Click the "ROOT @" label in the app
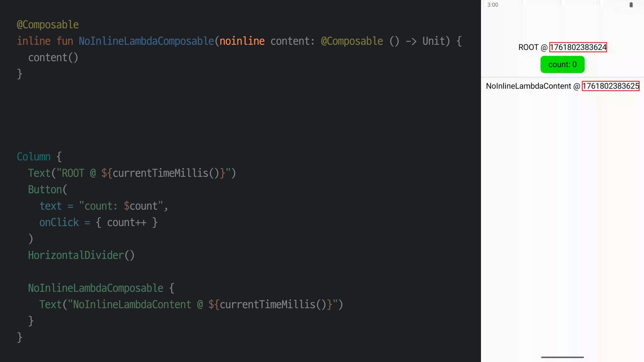This screenshot has width=644, height=362. click(533, 47)
